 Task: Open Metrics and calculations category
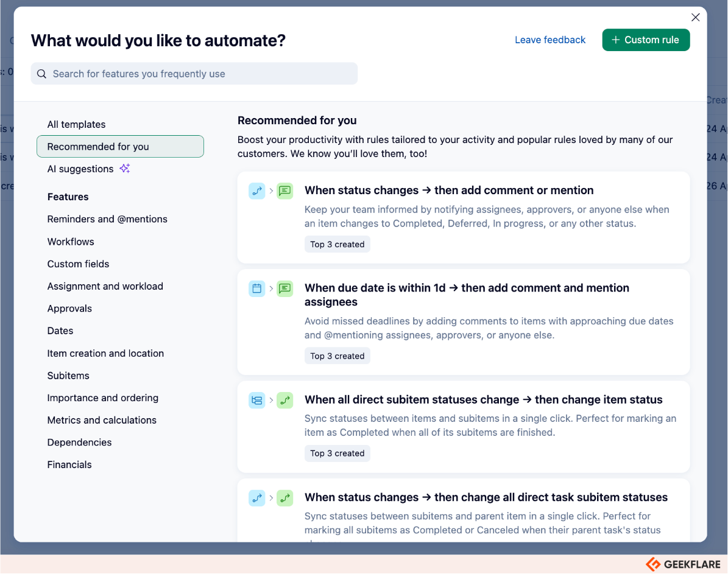tap(102, 421)
